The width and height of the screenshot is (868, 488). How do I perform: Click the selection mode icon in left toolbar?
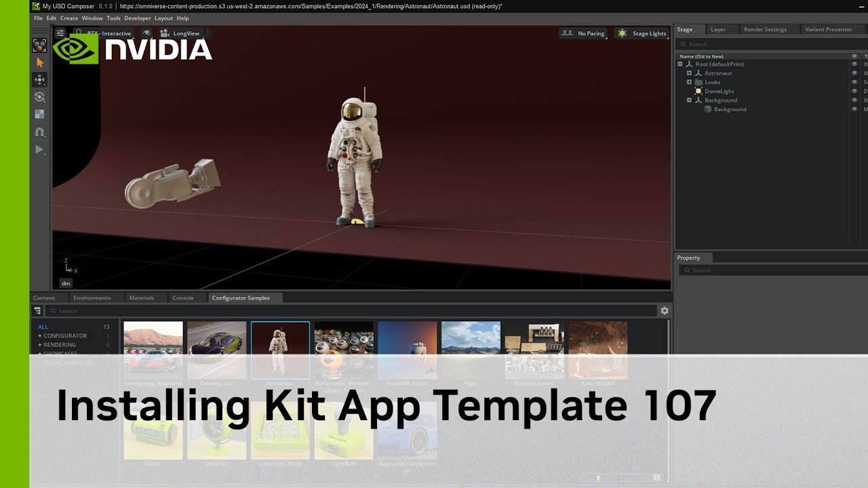(39, 45)
